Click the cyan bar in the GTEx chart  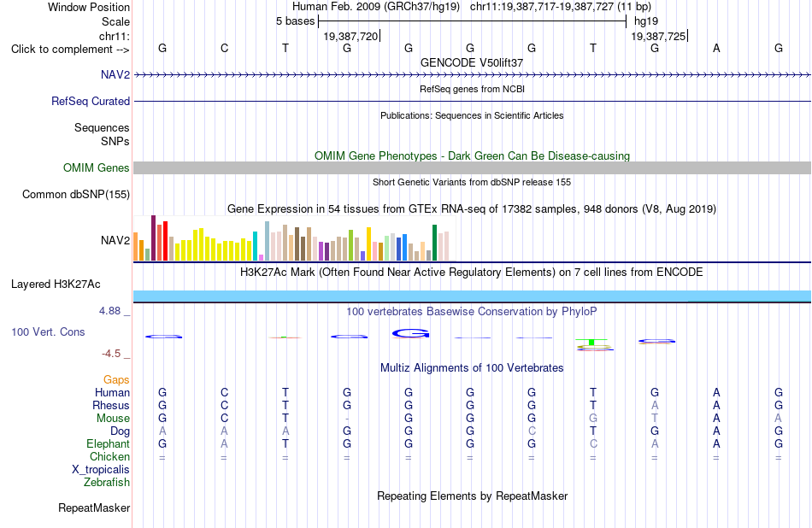pyautogui.click(x=255, y=246)
